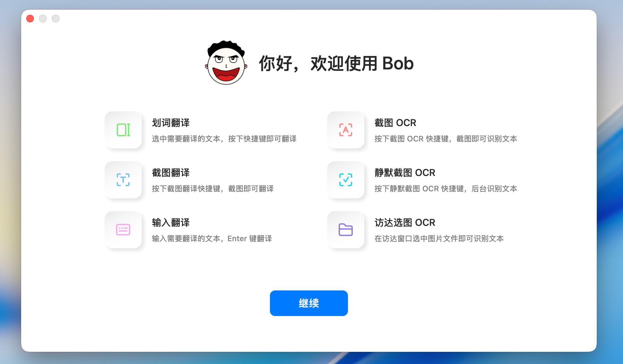Image resolution: width=623 pixels, height=364 pixels.
Task: Click the 截图翻译 title text
Action: (171, 173)
